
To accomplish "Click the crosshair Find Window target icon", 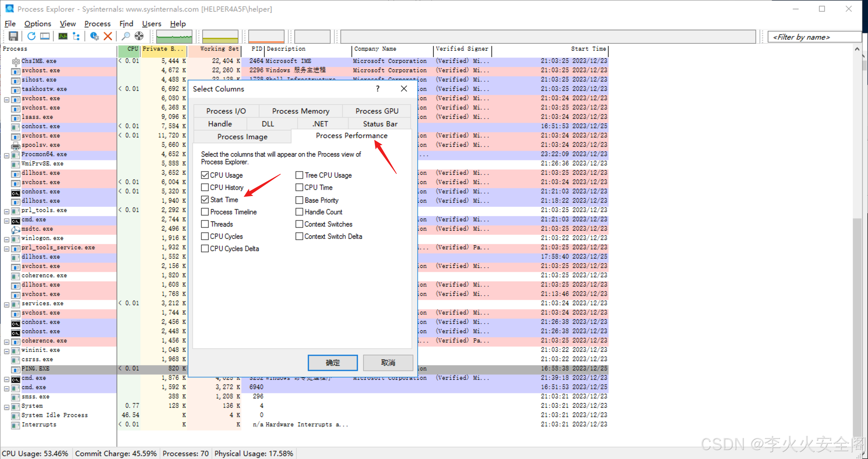I will [139, 36].
